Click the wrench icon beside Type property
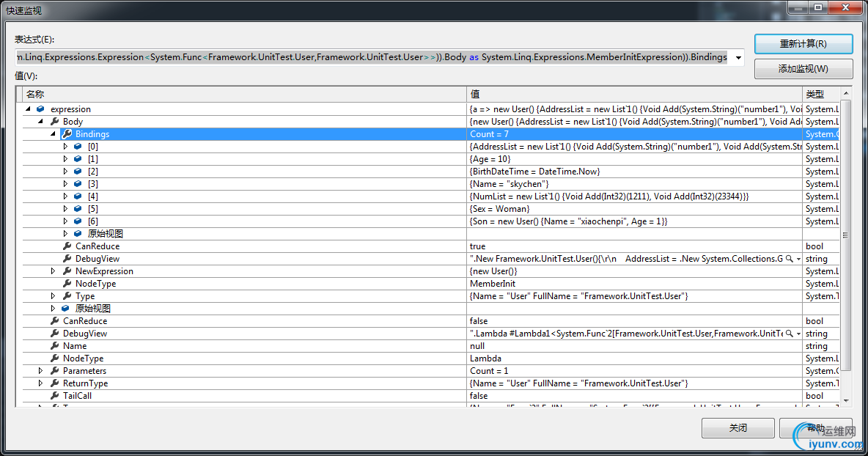The width and height of the screenshot is (868, 456). pyautogui.click(x=67, y=296)
